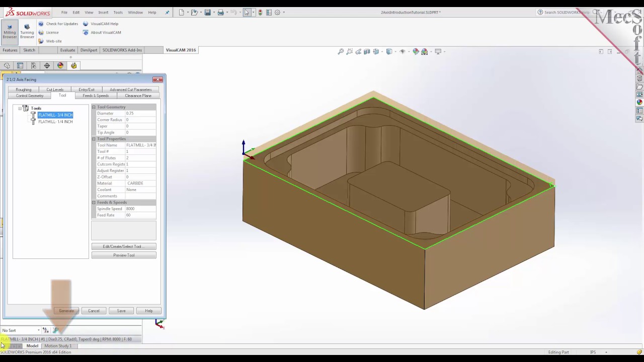644x362 pixels.
Task: Switch to the Entry/Exit tab
Action: point(87,89)
